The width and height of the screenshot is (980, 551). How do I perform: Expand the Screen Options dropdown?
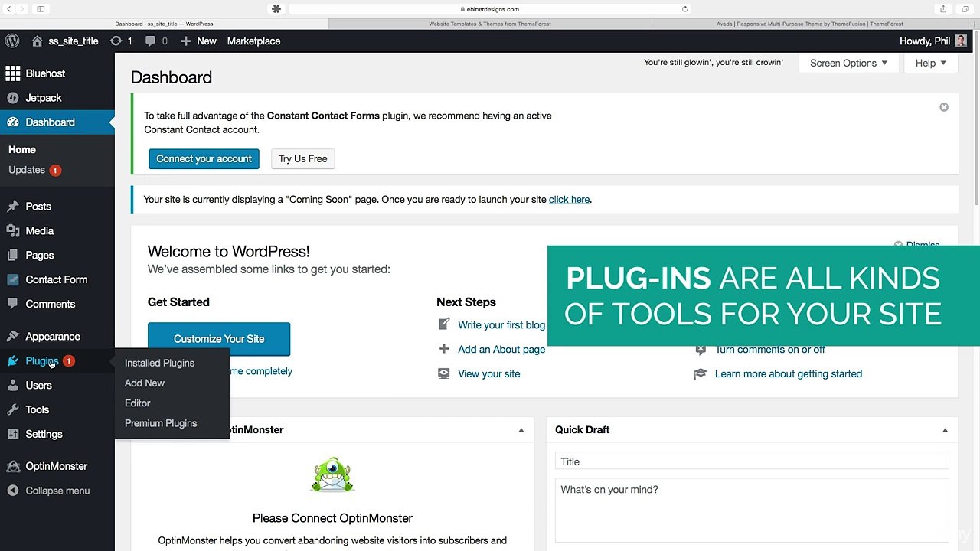click(848, 63)
